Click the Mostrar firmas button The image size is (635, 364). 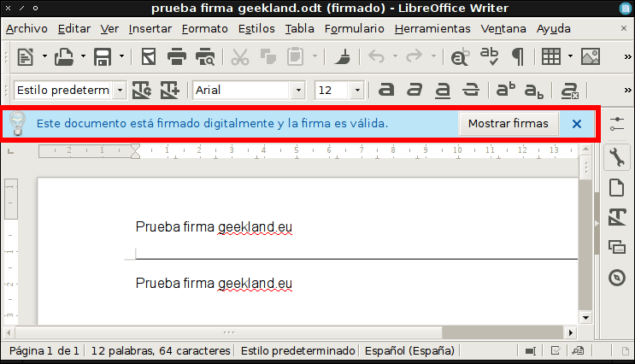(509, 124)
